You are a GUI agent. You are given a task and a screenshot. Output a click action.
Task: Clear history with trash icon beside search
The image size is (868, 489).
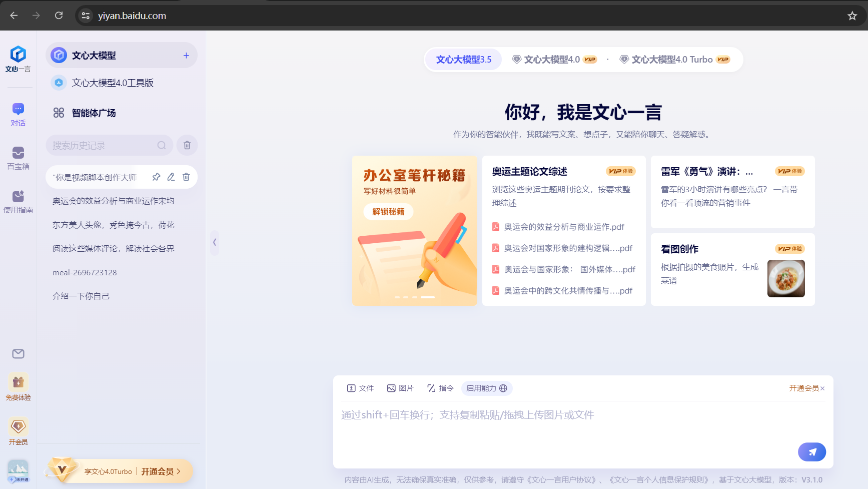pos(187,145)
